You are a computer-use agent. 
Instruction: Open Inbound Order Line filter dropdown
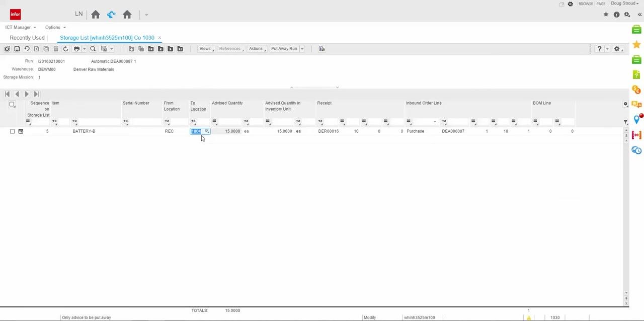point(435,121)
